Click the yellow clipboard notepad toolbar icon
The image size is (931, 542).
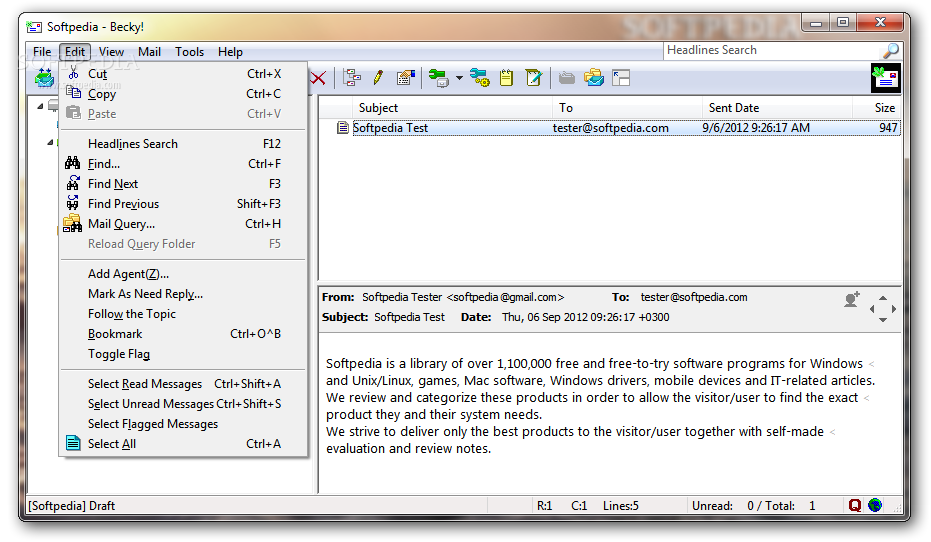pos(506,78)
